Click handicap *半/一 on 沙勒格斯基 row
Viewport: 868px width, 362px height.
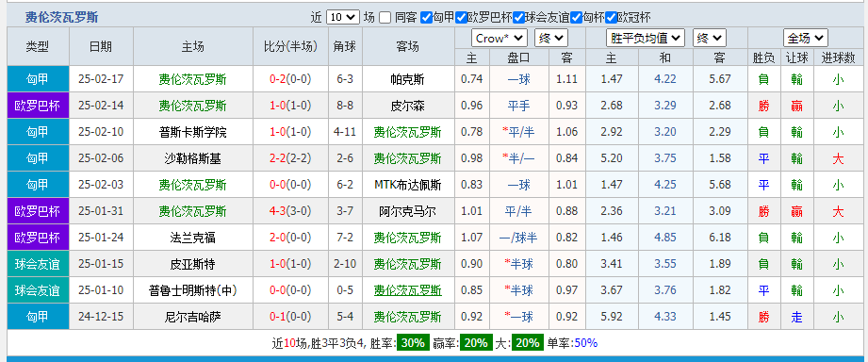518,159
